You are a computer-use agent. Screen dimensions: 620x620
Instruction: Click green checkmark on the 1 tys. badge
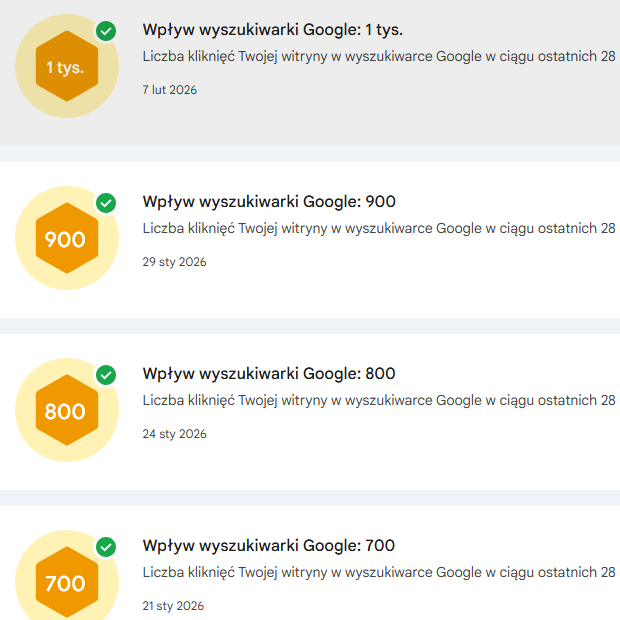[106, 31]
